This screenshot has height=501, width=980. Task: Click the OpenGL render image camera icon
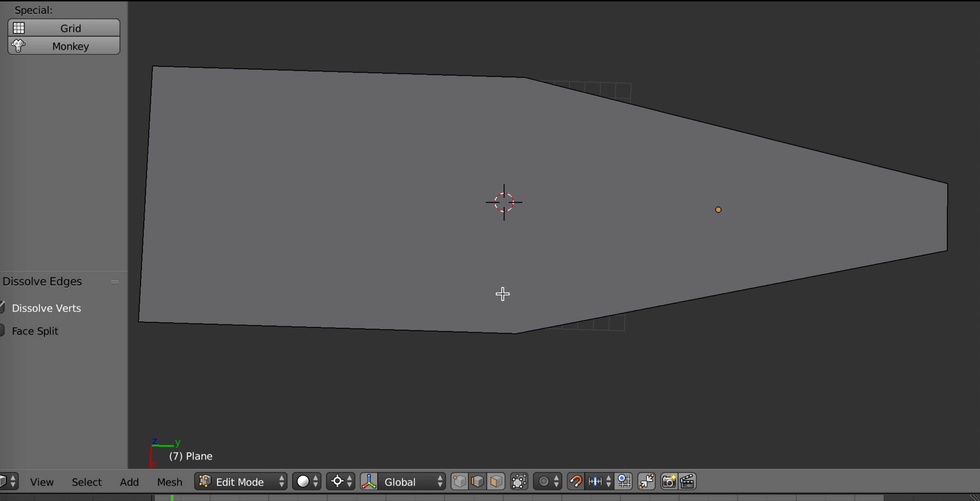[x=669, y=482]
